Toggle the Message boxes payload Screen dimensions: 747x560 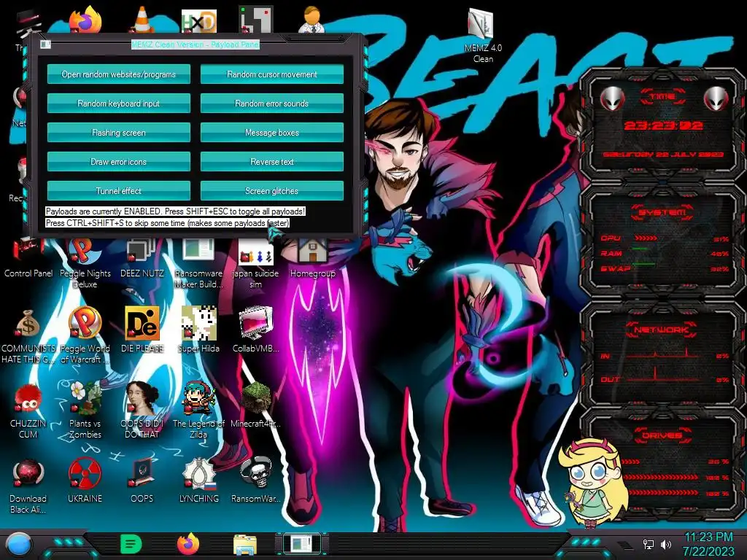point(271,133)
